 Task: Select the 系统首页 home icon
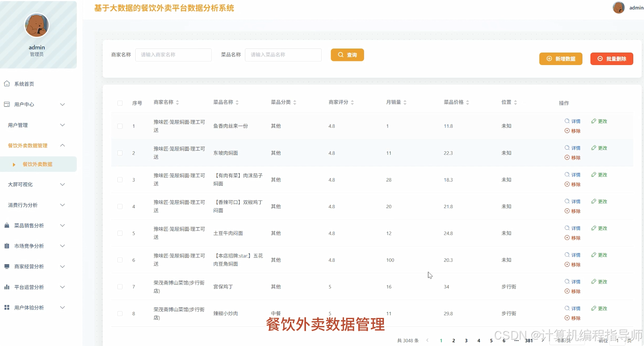[7, 84]
